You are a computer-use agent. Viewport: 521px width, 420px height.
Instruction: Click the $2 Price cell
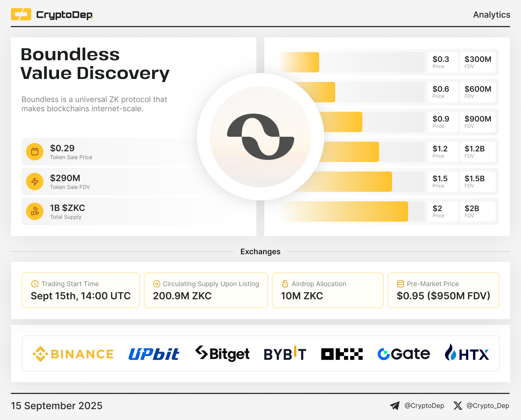(443, 211)
